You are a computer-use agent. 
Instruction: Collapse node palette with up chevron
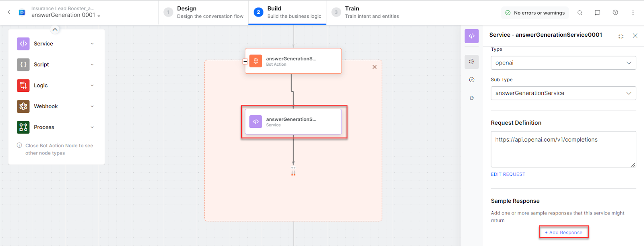click(55, 29)
